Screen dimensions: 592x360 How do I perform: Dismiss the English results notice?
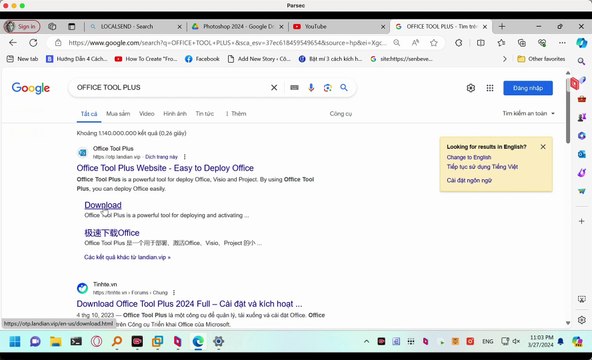pyautogui.click(x=543, y=147)
